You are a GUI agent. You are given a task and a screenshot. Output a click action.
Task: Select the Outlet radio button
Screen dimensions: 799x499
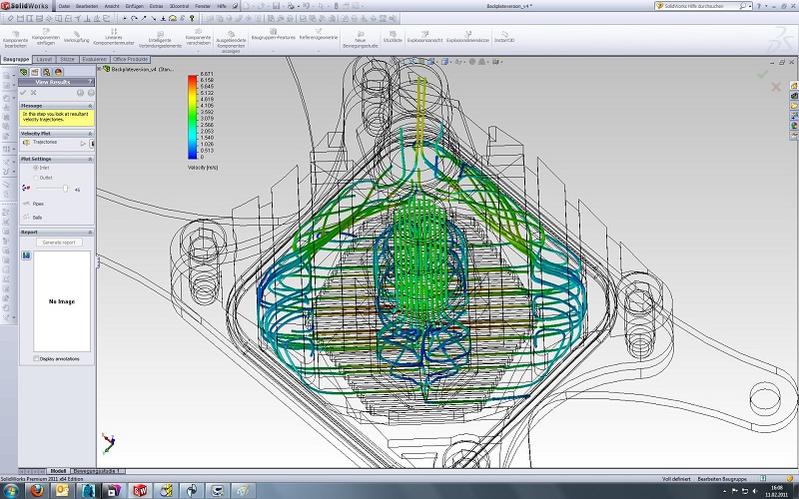(x=36, y=177)
